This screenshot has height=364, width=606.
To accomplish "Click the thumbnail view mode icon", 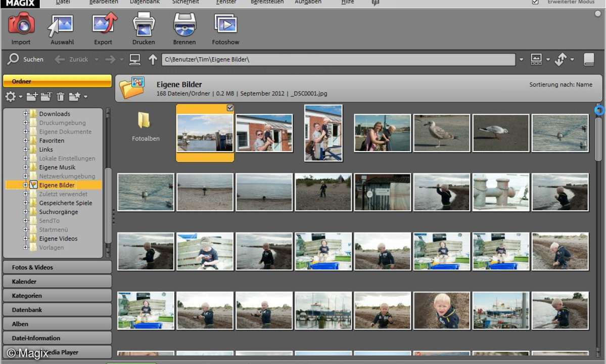I will coord(536,59).
